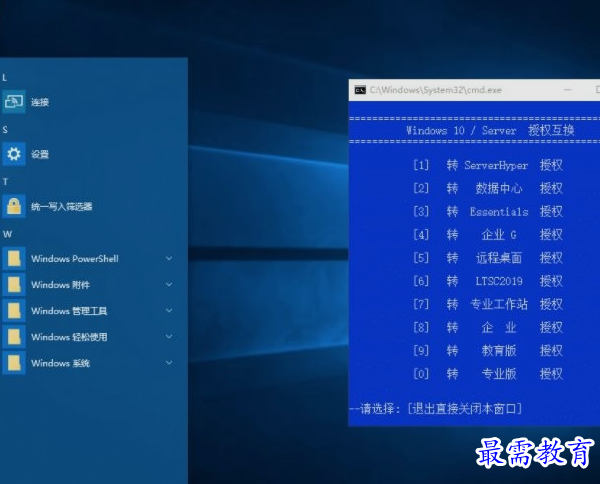The height and width of the screenshot is (484, 600).
Task: Click option [4] 转 企业 G 授权
Action: coord(488,235)
